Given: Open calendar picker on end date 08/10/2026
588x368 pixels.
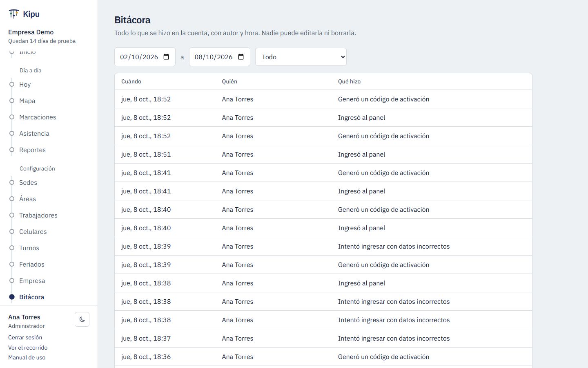Looking at the screenshot, I should click(x=241, y=57).
